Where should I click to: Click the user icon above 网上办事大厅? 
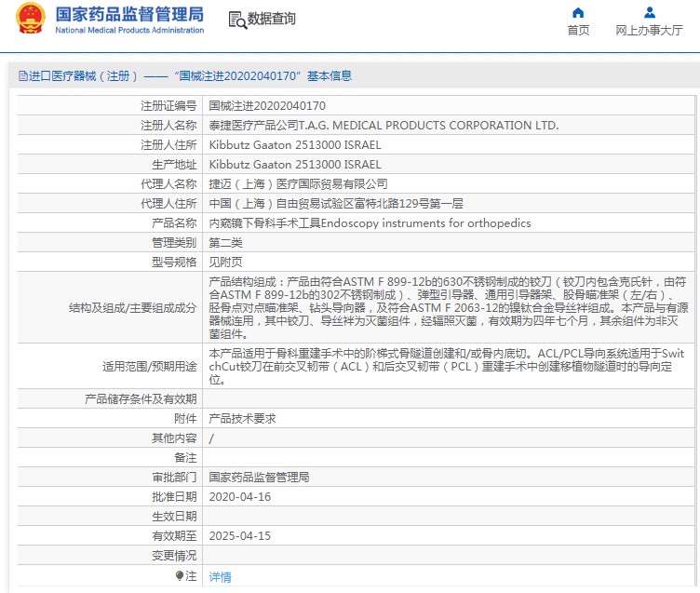[x=650, y=12]
